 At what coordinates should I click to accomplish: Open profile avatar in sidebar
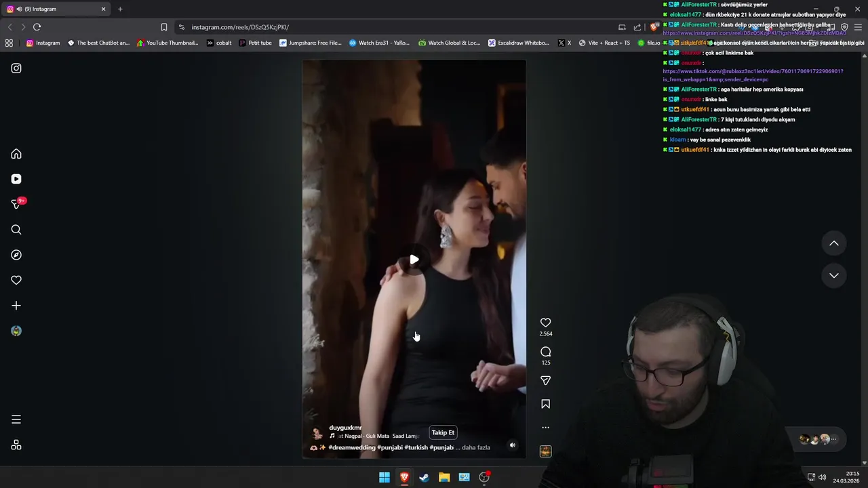coord(16,331)
